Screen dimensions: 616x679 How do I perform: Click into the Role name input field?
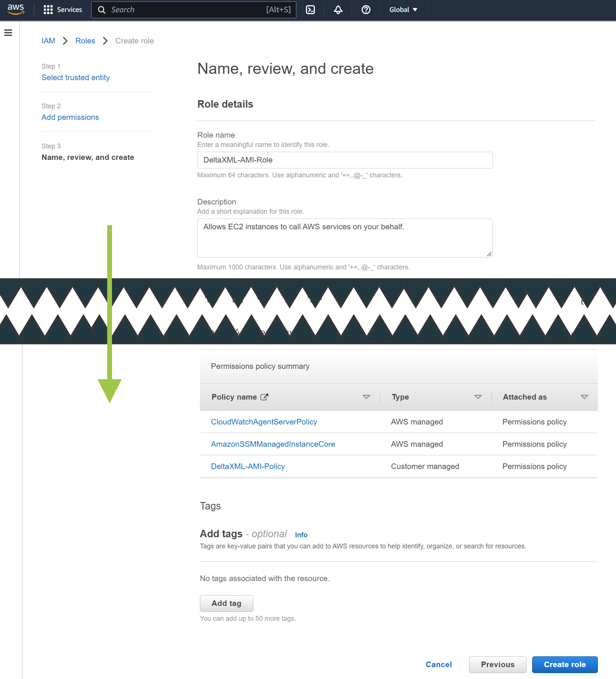coord(345,160)
